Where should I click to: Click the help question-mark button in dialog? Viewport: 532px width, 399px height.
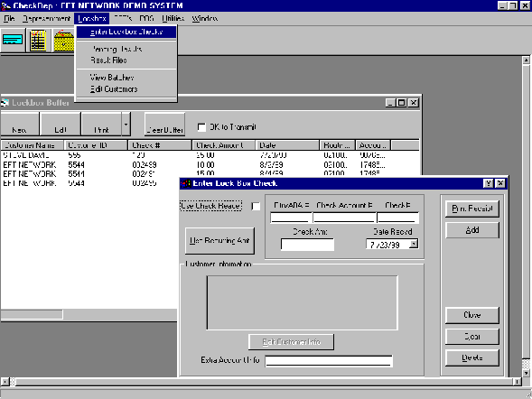click(488, 183)
